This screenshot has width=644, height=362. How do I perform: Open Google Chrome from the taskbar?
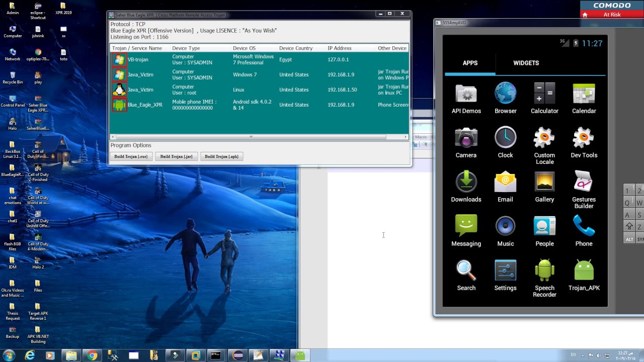click(92, 355)
